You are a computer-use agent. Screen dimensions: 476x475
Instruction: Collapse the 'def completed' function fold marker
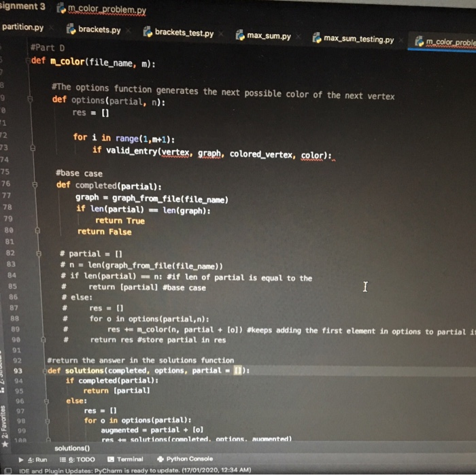(x=35, y=184)
